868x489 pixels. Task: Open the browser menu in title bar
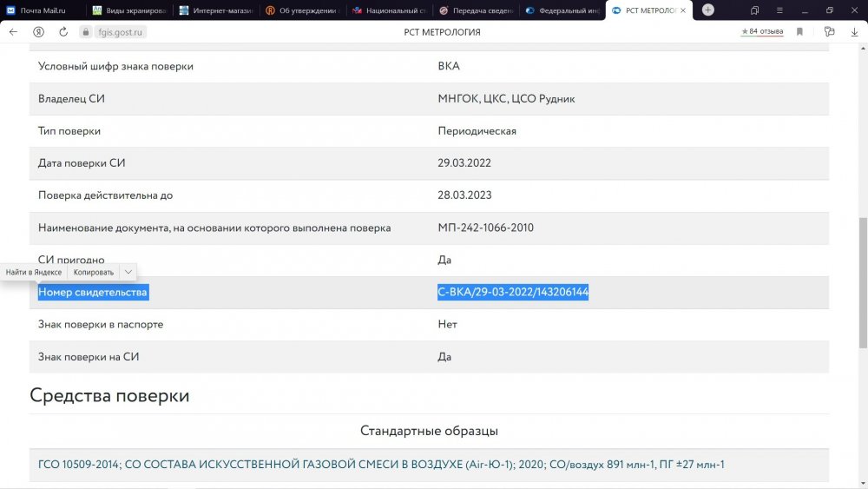[x=779, y=10]
